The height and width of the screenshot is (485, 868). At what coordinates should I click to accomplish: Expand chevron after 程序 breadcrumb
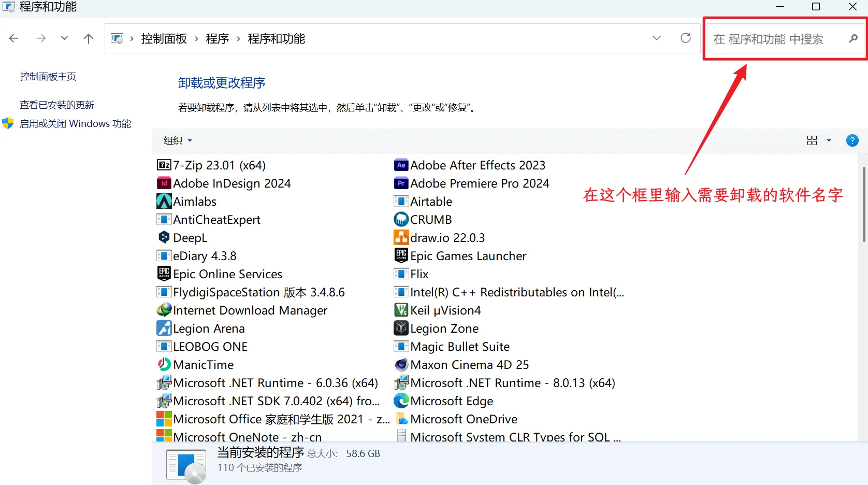(238, 39)
